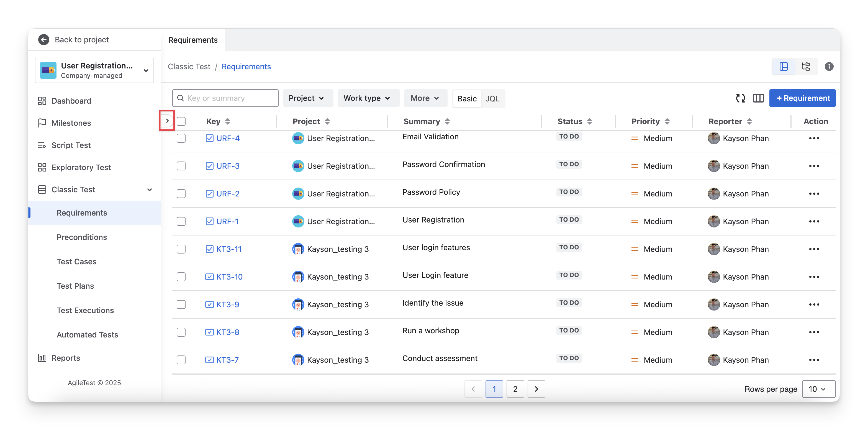Click the info icon at top right
The image size is (868, 430).
(x=829, y=66)
